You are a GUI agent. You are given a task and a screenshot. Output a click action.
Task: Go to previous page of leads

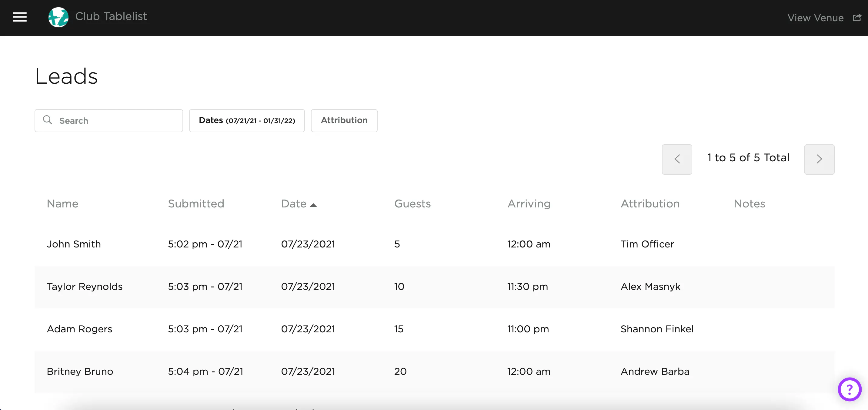click(x=676, y=159)
